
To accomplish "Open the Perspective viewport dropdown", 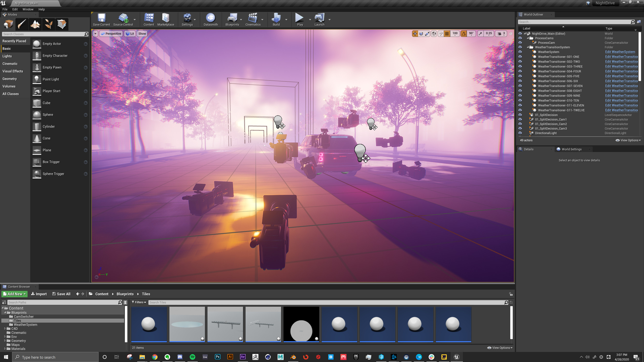I will point(111,34).
